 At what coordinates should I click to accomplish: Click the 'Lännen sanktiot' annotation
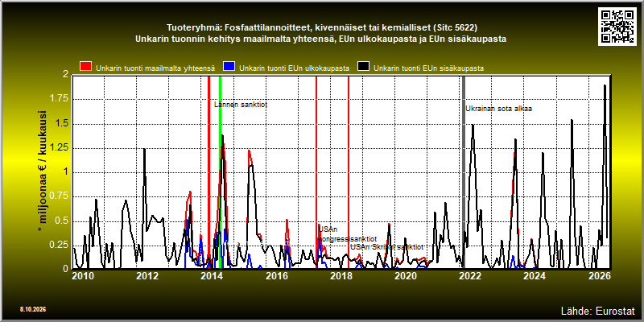click(241, 105)
